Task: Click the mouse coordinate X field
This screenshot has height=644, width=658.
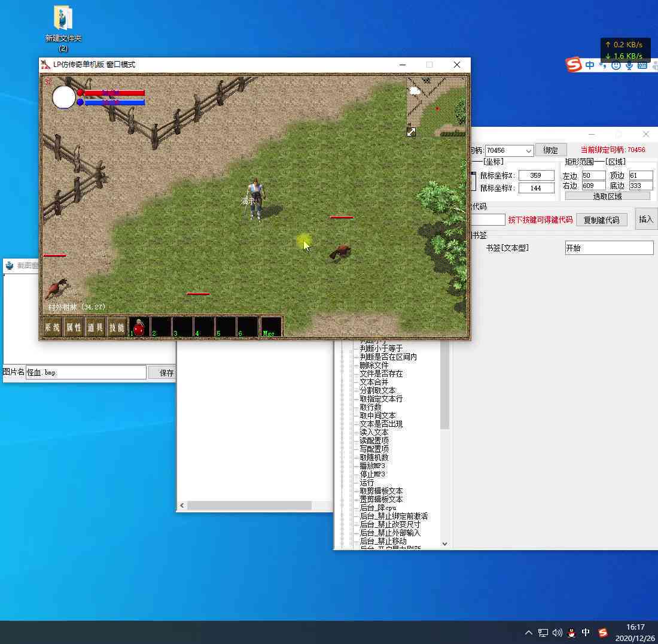Action: coord(537,175)
